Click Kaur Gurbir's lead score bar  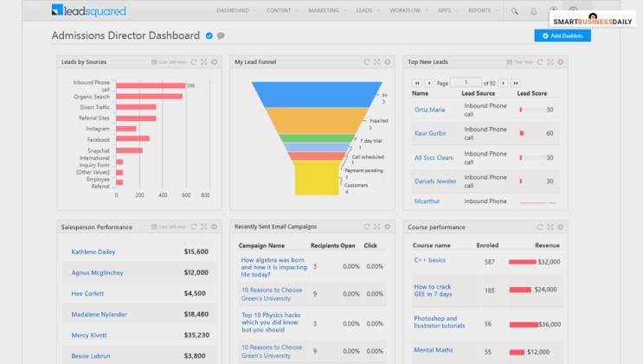522,133
